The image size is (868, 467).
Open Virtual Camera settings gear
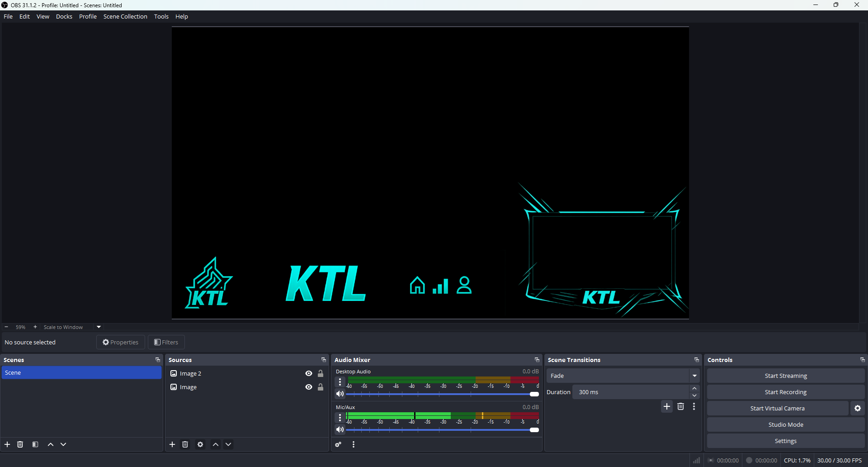click(858, 408)
